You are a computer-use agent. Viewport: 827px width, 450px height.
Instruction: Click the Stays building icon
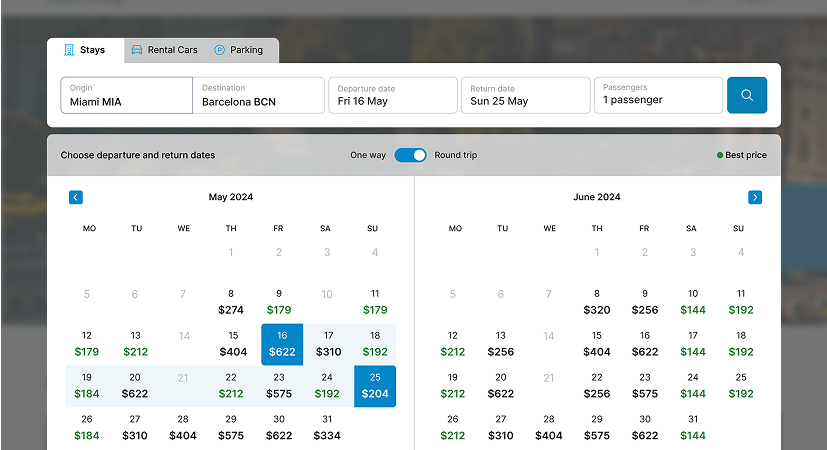click(x=69, y=50)
